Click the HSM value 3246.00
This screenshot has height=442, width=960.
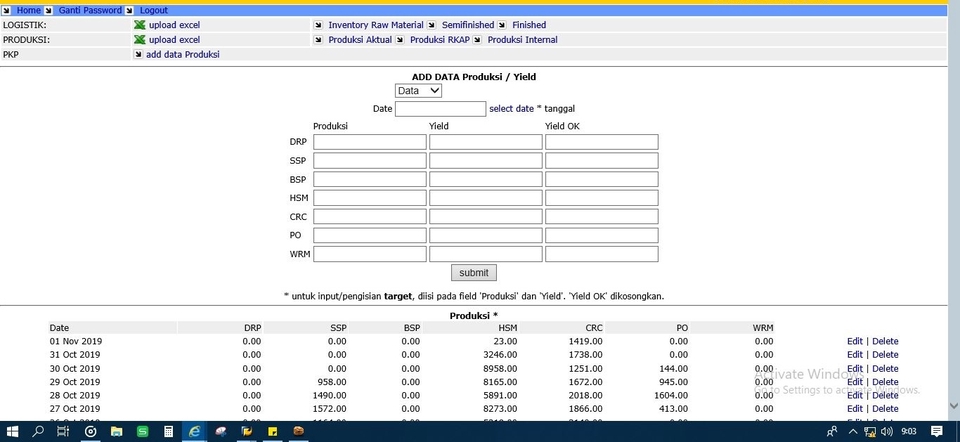pyautogui.click(x=501, y=355)
